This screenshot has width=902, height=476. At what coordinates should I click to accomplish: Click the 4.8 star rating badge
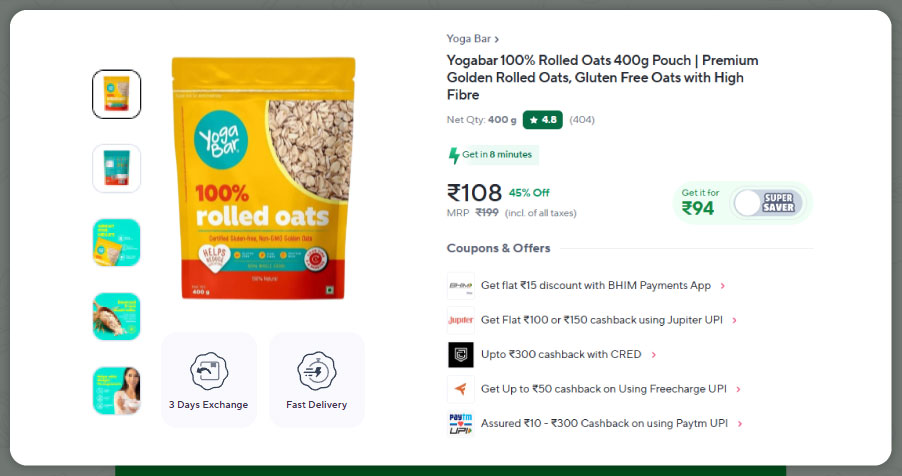point(543,120)
